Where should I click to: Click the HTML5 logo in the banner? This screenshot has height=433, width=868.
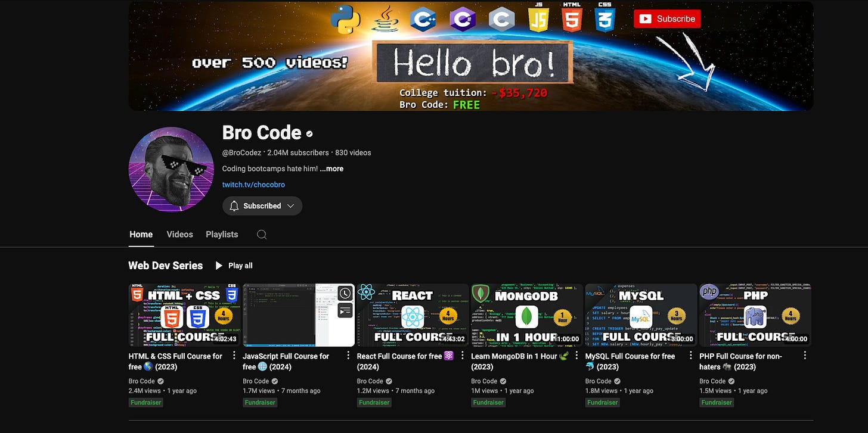pyautogui.click(x=572, y=17)
